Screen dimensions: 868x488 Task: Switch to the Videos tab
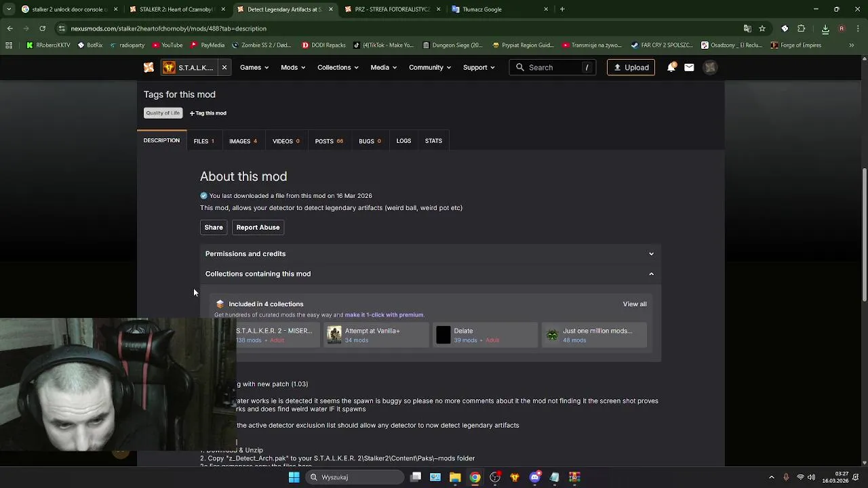pyautogui.click(x=286, y=141)
